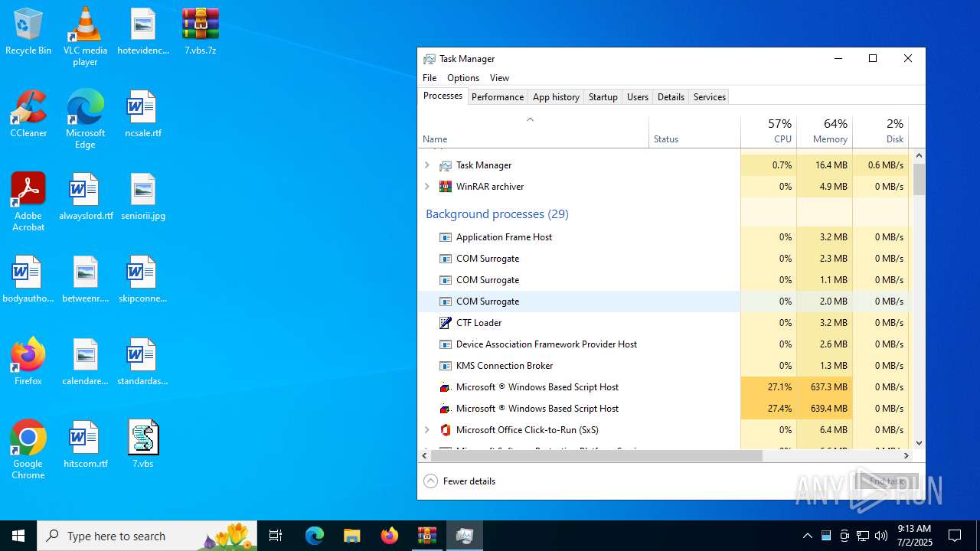980x551 pixels.
Task: Open the File menu in Task Manager
Action: coord(430,78)
